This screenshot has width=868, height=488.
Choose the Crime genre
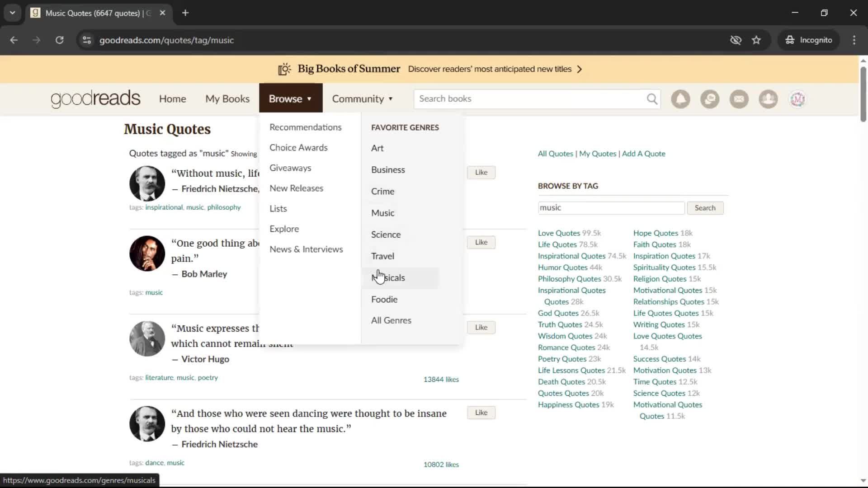382,192
